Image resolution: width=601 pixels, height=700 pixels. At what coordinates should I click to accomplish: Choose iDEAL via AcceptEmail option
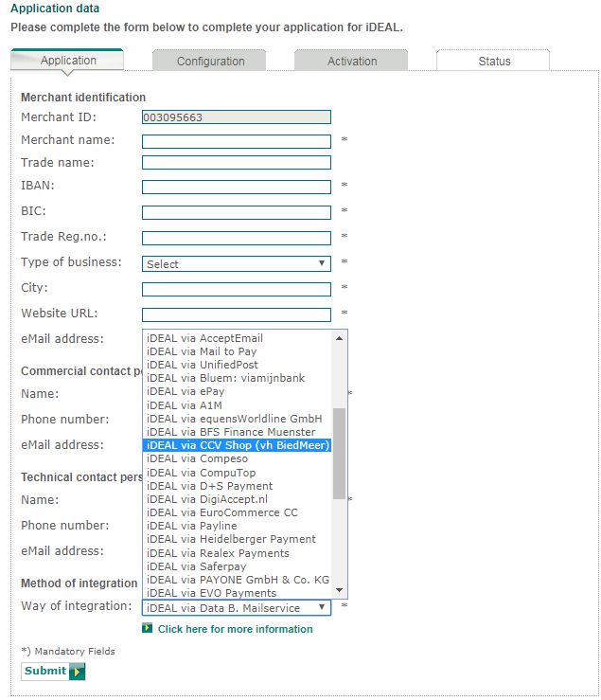coord(237,338)
